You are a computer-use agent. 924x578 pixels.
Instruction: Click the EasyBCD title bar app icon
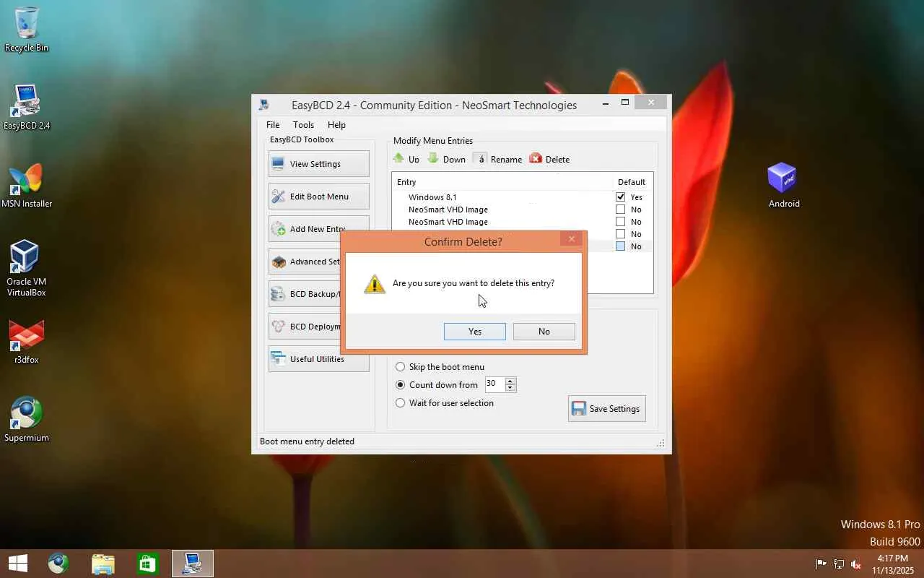(x=264, y=105)
